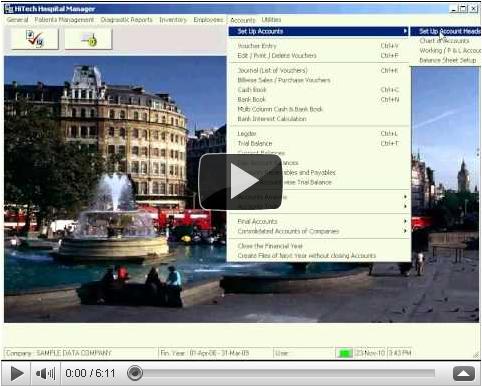Click the middle of the video progress track

(285, 373)
